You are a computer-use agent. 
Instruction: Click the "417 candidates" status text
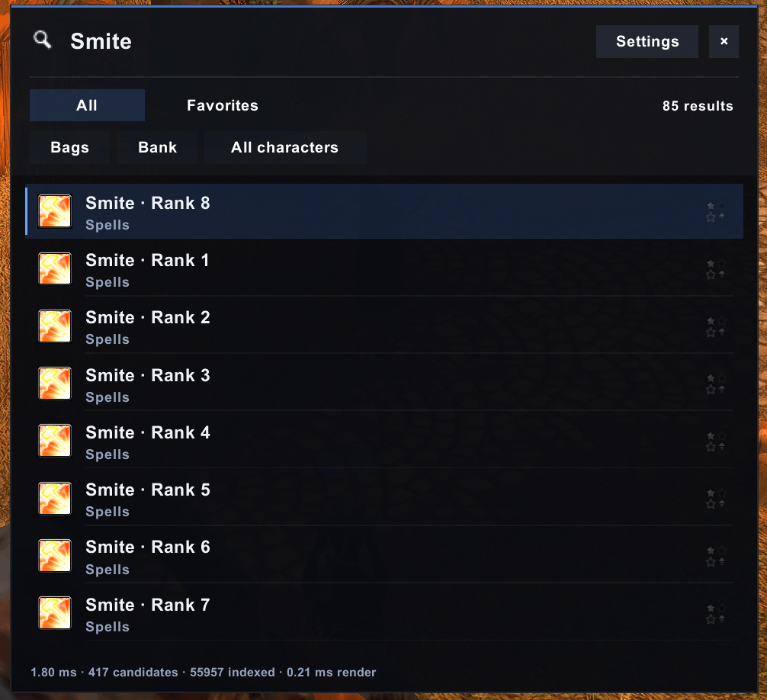(x=133, y=672)
